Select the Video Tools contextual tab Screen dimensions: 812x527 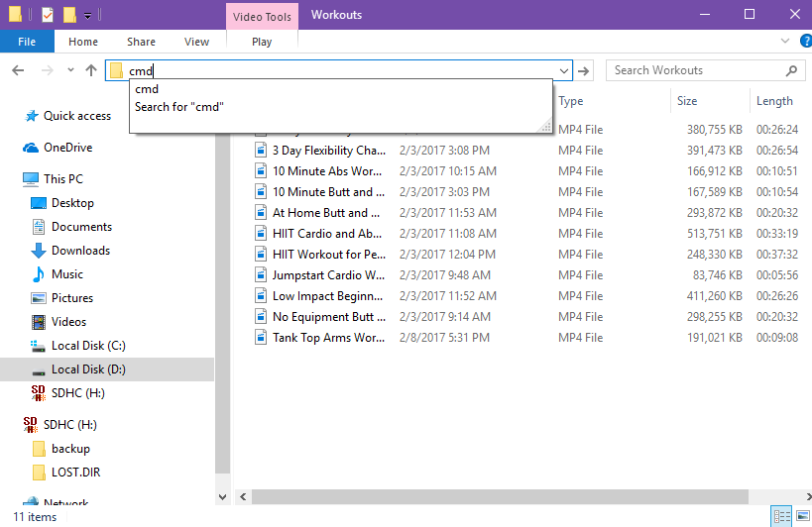262,17
